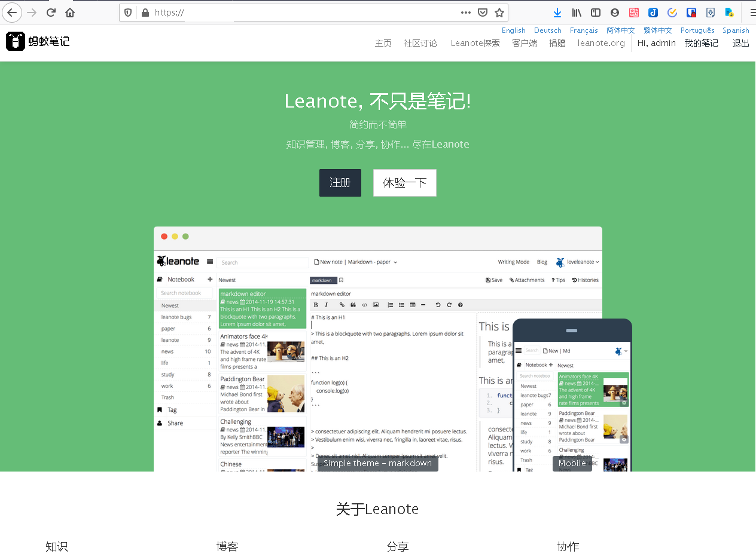Click the 体验一下 demo button
This screenshot has width=756, height=557.
pos(405,183)
